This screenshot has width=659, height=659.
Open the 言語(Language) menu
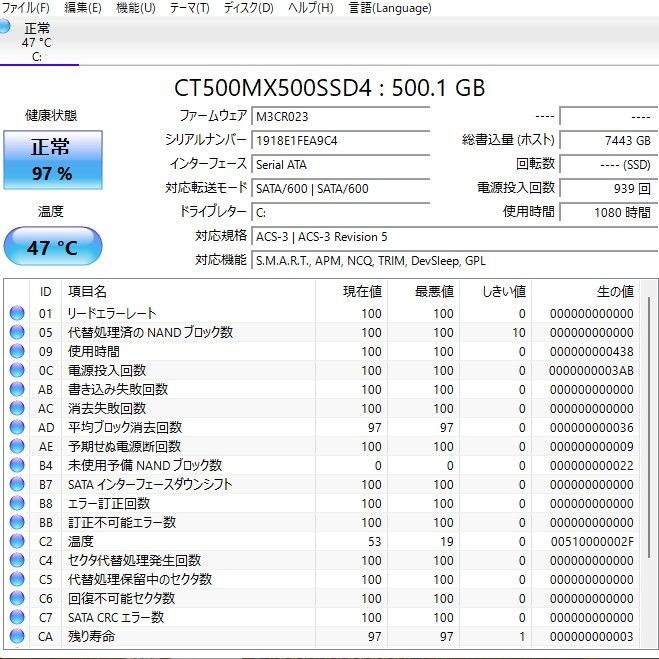click(390, 8)
